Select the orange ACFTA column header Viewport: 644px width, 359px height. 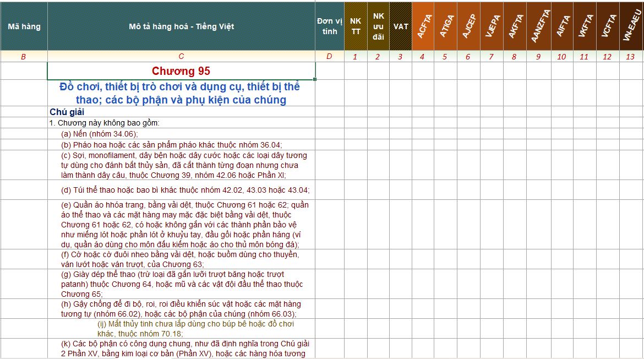point(423,26)
